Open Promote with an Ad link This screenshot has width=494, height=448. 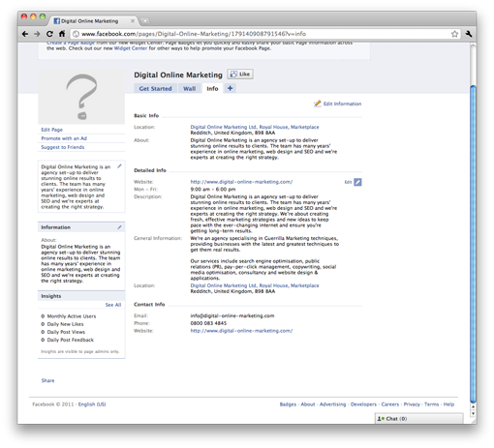[64, 138]
